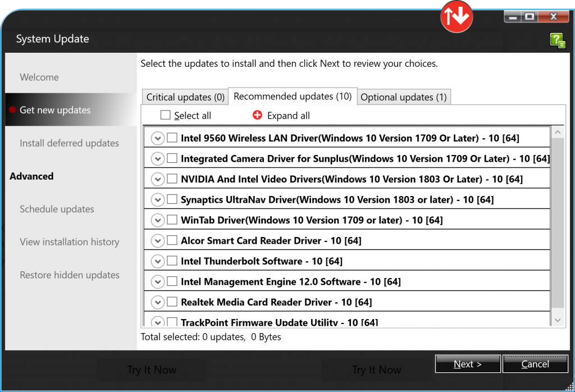Image resolution: width=575 pixels, height=392 pixels.
Task: Click the red up-down arrows update icon
Action: click(x=457, y=16)
